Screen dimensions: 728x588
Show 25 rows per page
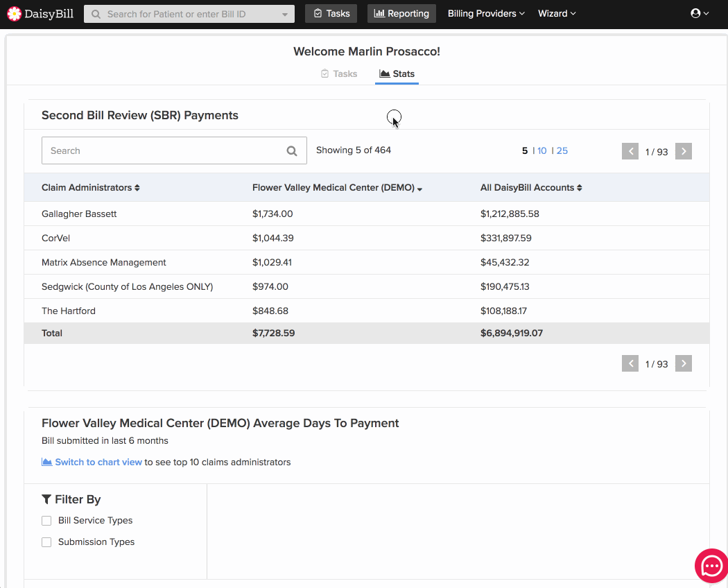pyautogui.click(x=562, y=150)
